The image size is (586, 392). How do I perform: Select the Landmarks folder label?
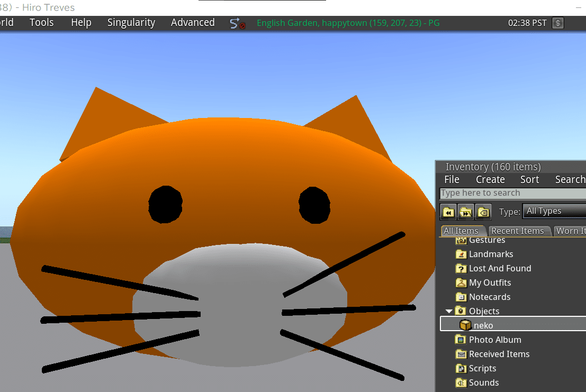[491, 254]
